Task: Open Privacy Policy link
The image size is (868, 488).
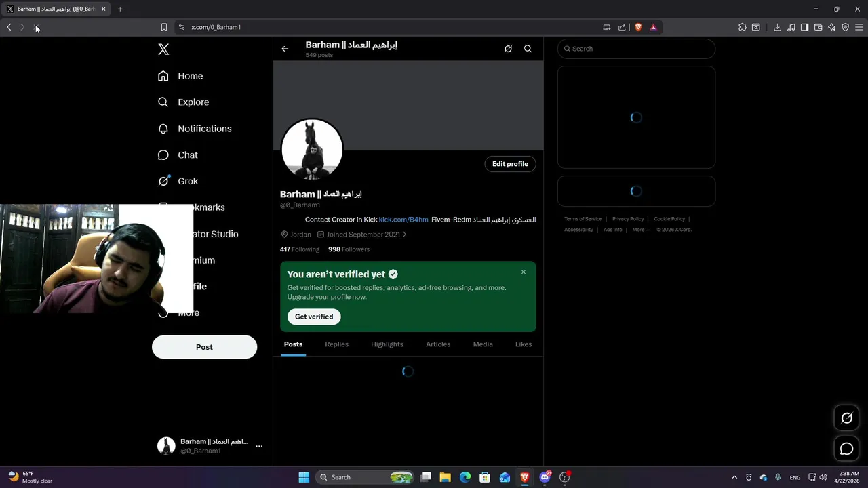Action: [x=628, y=219]
